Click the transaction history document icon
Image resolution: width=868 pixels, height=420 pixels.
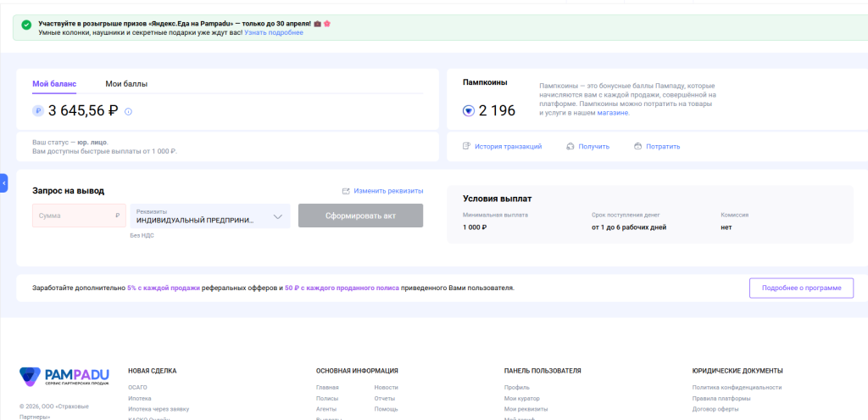pyautogui.click(x=467, y=146)
